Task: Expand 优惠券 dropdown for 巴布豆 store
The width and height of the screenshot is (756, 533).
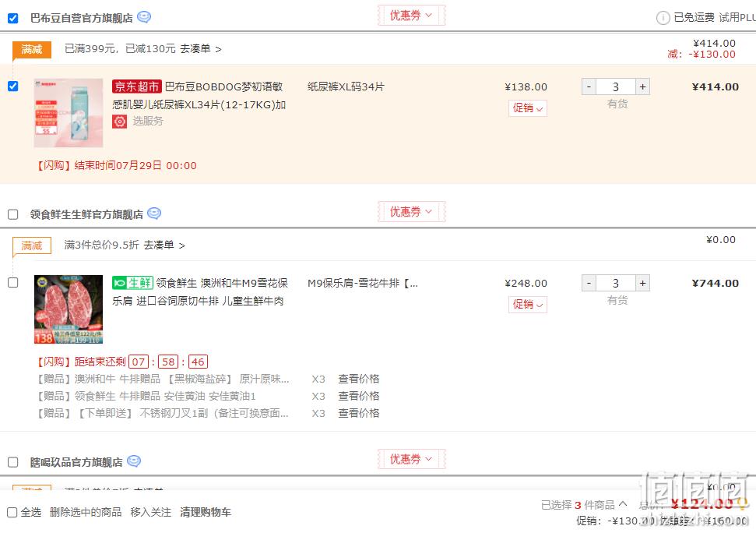Action: click(x=411, y=16)
